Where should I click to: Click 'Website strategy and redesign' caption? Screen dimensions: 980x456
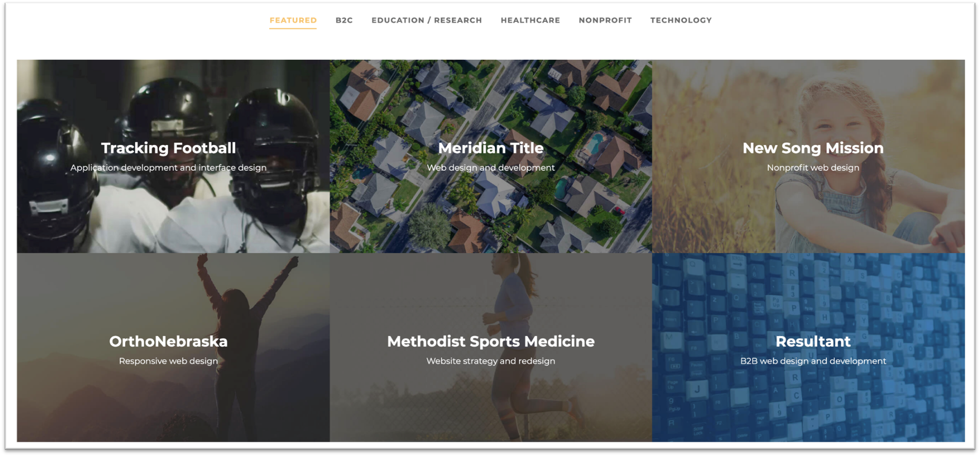tap(491, 361)
